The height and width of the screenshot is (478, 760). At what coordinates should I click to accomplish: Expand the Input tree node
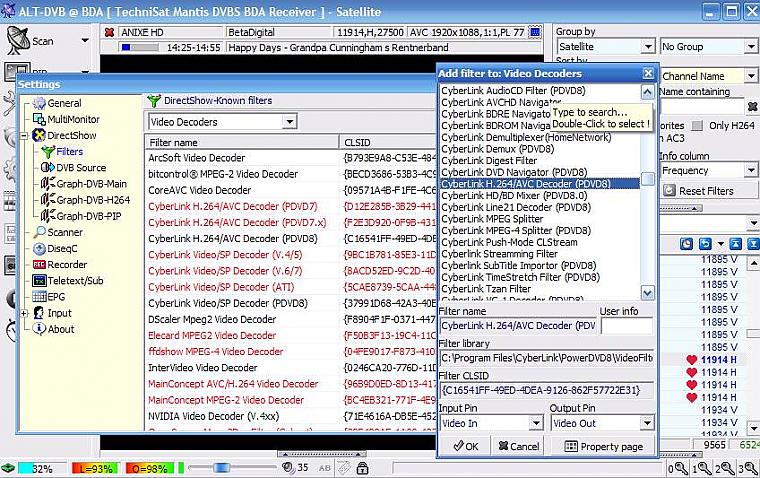coord(25,313)
